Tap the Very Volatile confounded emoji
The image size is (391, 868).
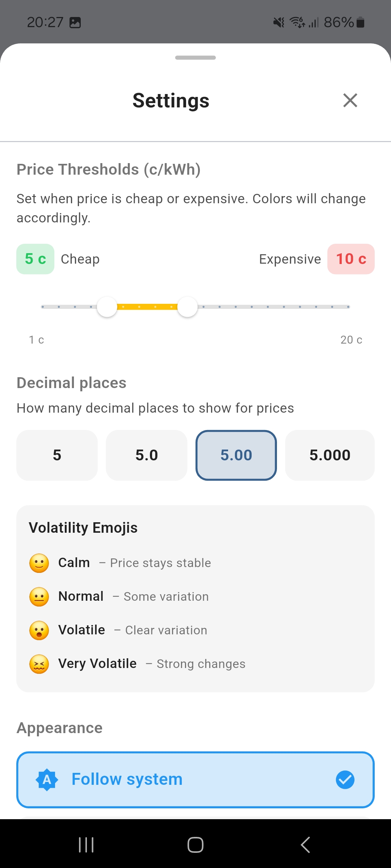[x=39, y=664]
